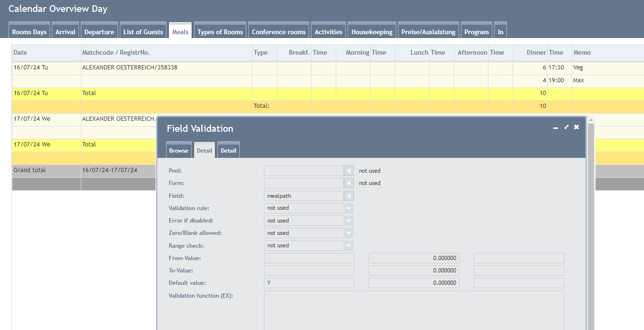Open the lookup arrow beside mealpath field
The width and height of the screenshot is (644, 330).
349,195
